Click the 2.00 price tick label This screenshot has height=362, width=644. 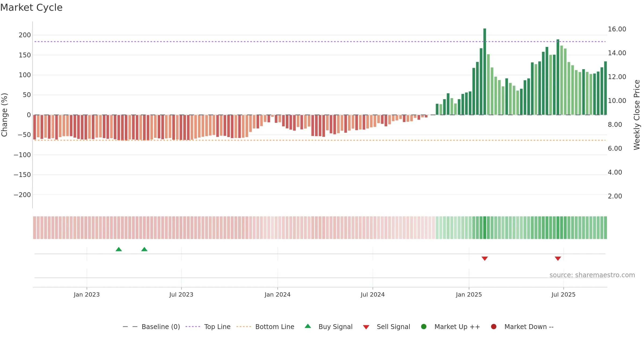[615, 196]
